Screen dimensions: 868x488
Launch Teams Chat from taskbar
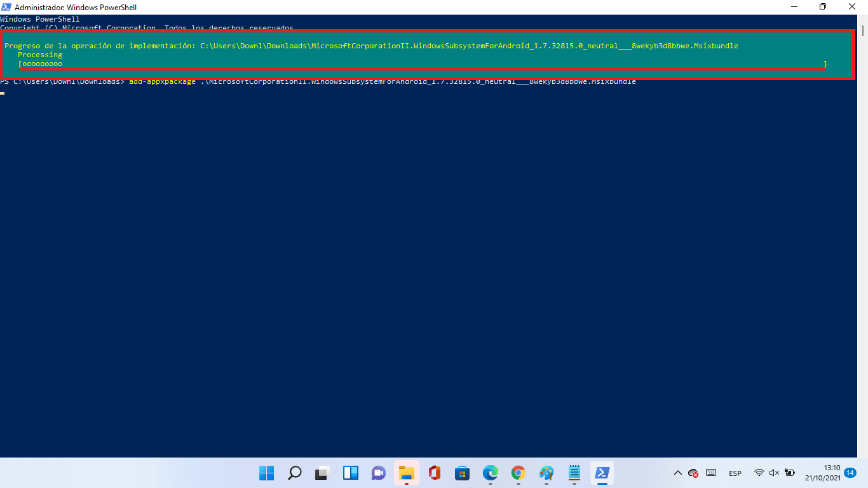[379, 473]
